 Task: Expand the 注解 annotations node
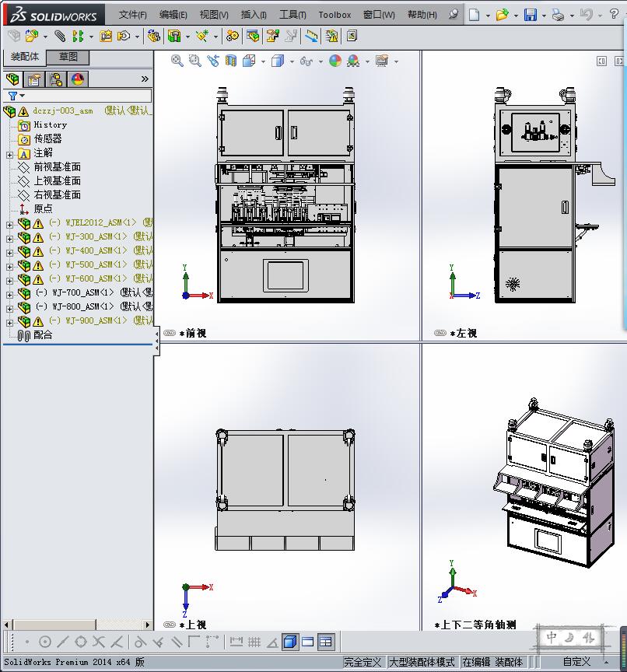(x=9, y=155)
